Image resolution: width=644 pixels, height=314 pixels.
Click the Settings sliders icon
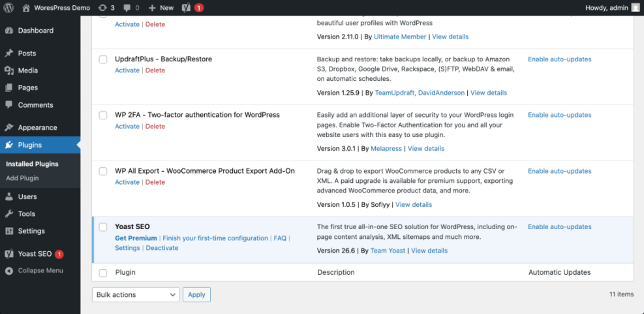tap(9, 231)
